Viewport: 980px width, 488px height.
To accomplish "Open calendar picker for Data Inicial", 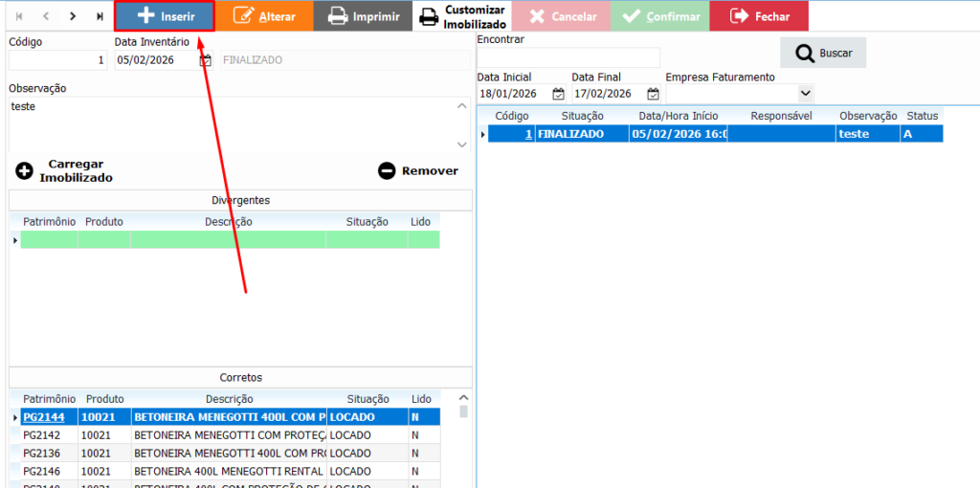I will 558,94.
